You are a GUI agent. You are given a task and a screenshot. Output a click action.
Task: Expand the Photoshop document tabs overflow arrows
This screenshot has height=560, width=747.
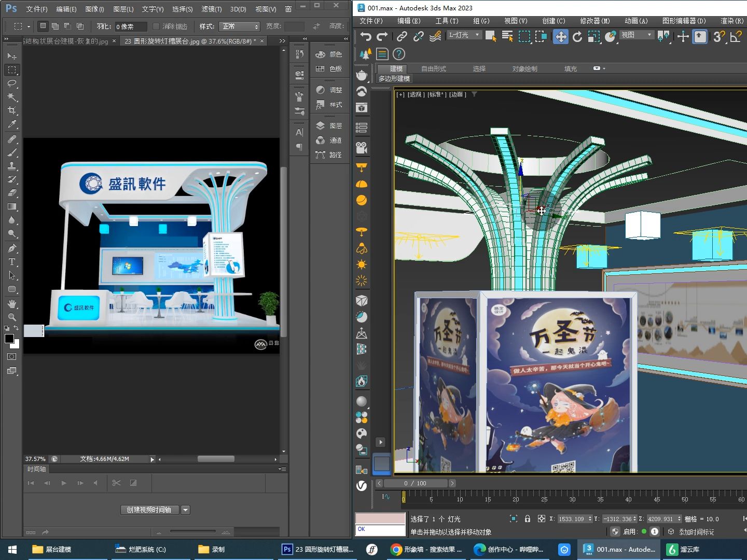[282, 41]
